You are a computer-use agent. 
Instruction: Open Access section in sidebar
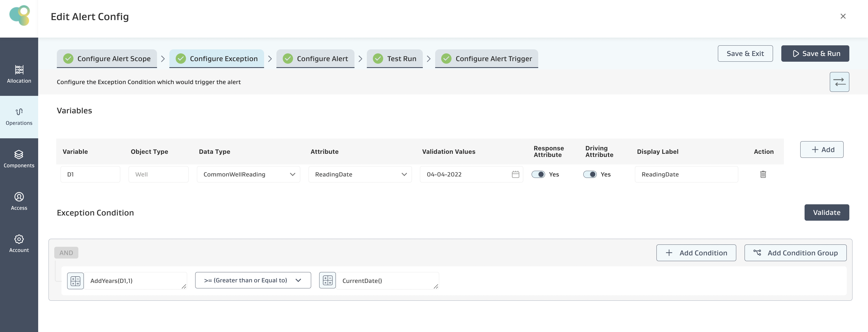(x=19, y=201)
